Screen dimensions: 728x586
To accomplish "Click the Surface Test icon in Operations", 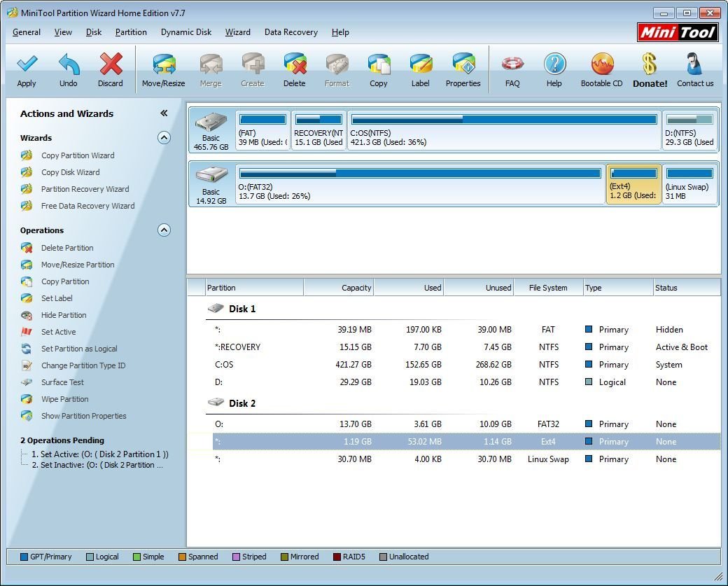I will (27, 382).
